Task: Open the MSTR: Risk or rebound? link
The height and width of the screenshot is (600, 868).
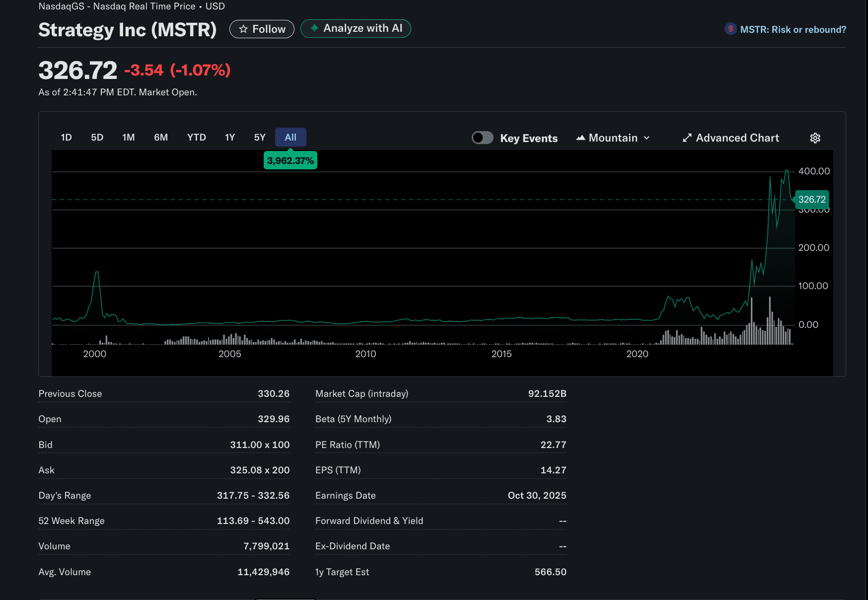Action: [793, 30]
